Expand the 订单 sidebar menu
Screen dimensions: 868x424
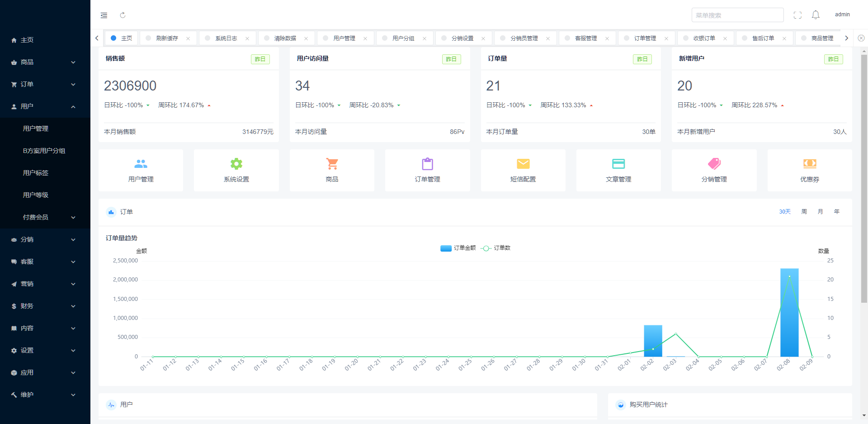[x=45, y=84]
